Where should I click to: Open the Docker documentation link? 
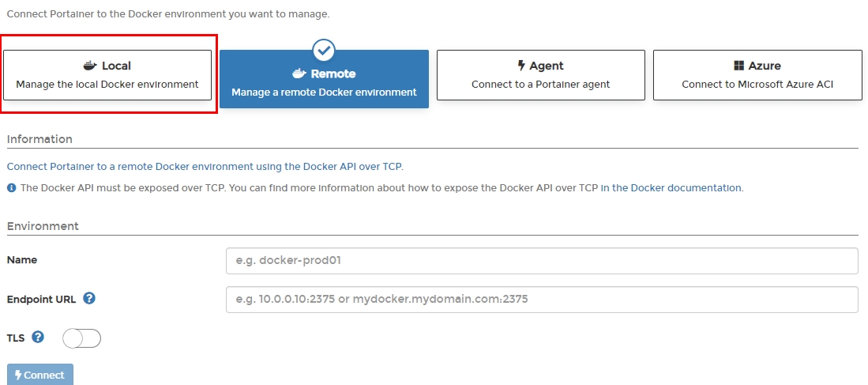tap(671, 188)
